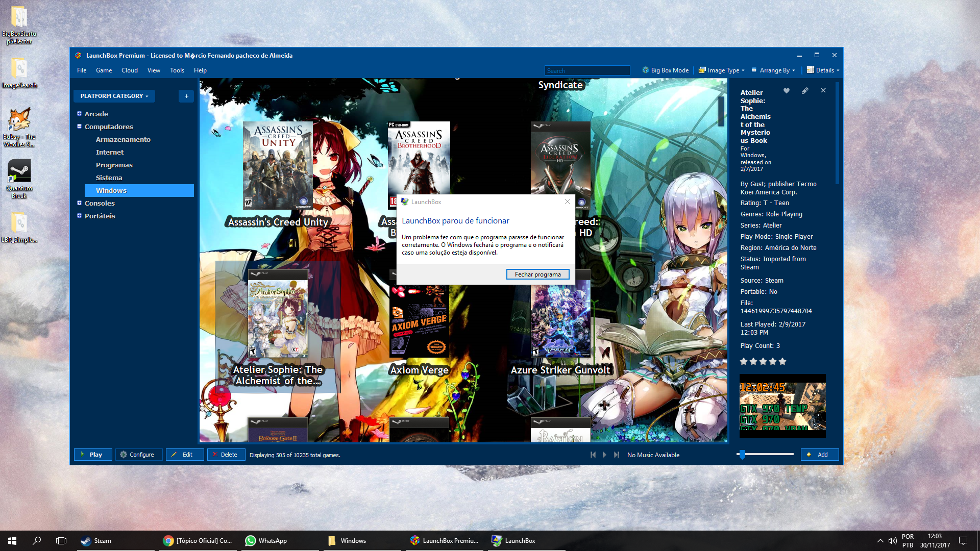Open Bubsy The Woolies desktop shortcut

coord(19,128)
